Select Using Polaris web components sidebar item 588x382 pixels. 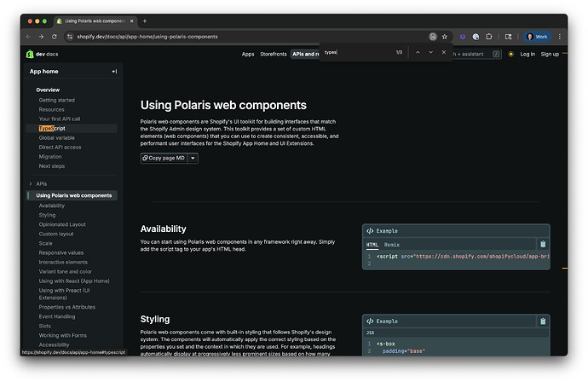73,195
